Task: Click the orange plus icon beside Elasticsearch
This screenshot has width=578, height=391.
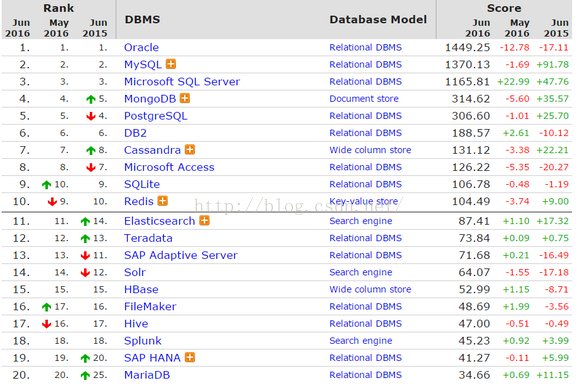Action: pyautogui.click(x=204, y=221)
